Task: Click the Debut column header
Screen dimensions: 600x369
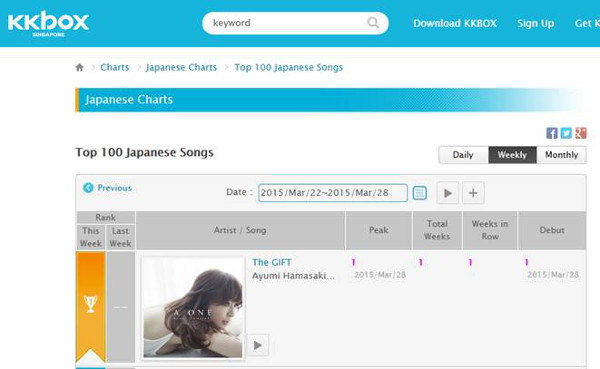Action: pos(552,230)
